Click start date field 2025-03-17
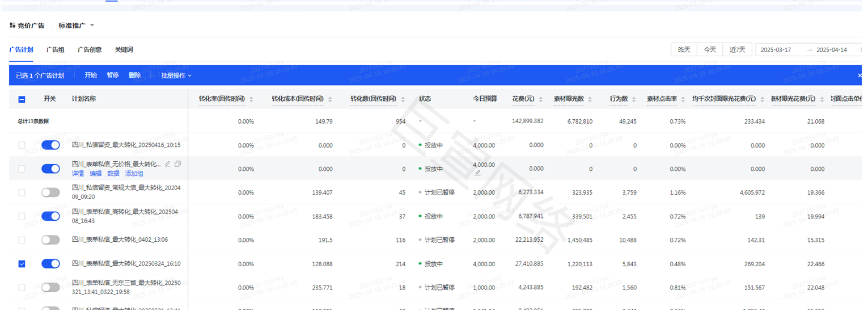This screenshot has width=868, height=315. click(x=776, y=50)
